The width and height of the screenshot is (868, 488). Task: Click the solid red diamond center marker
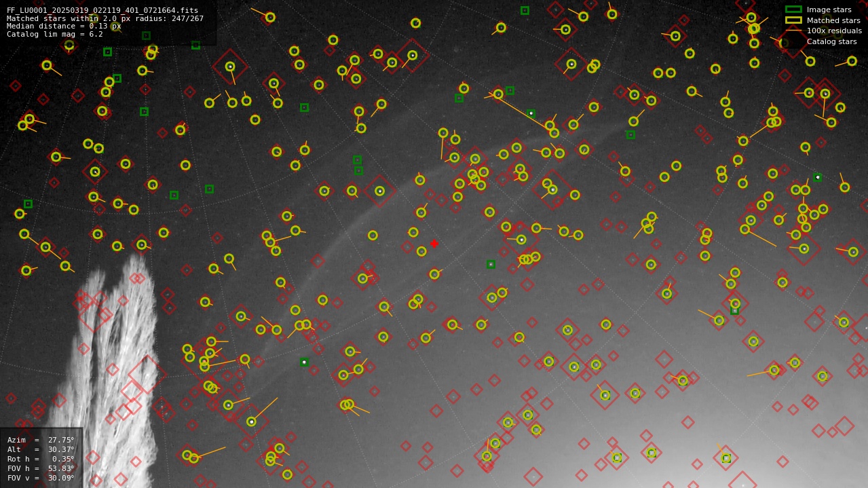[434, 244]
